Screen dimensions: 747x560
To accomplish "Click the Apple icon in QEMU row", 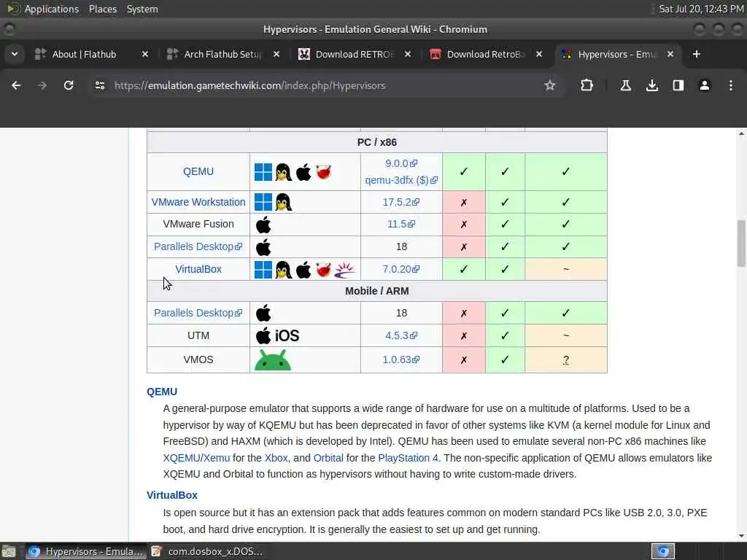I will tap(303, 172).
